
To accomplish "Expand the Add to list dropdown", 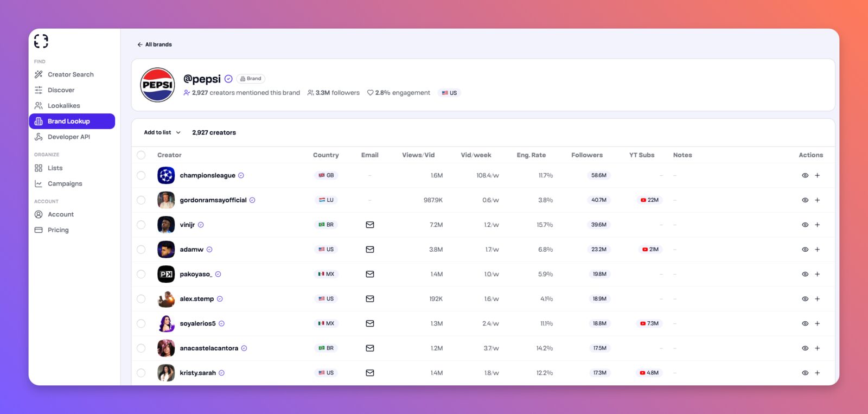I will [162, 132].
